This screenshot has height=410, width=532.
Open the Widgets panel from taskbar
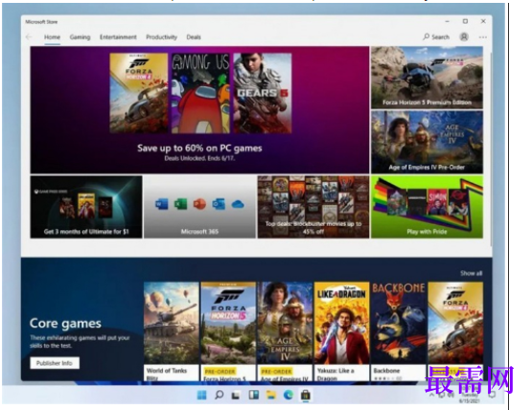click(253, 395)
